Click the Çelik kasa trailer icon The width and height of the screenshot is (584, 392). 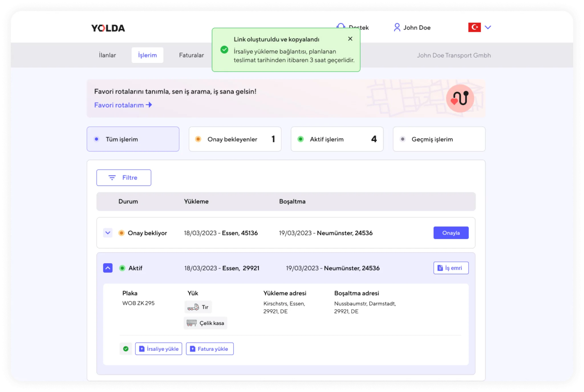click(x=192, y=323)
